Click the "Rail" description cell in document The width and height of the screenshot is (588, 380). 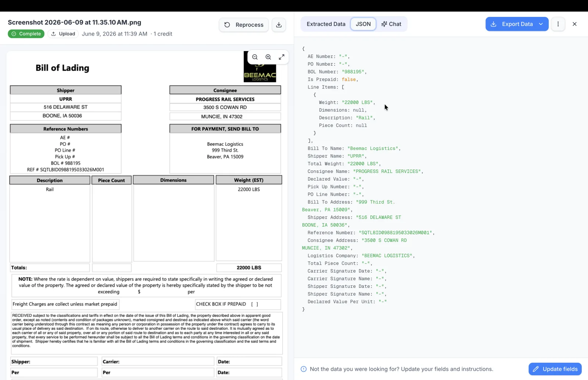[50, 189]
